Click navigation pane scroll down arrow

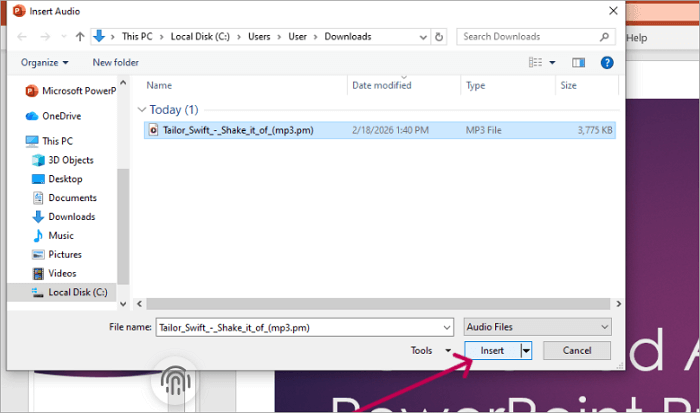coord(123,304)
